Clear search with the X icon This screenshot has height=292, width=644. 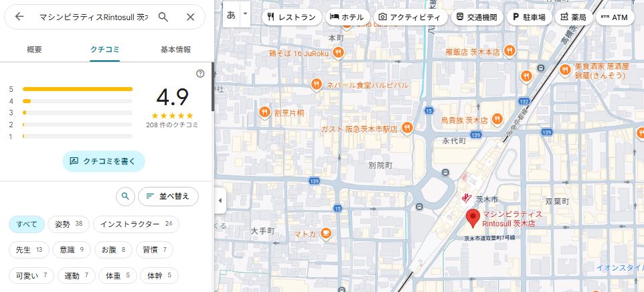coord(191,17)
